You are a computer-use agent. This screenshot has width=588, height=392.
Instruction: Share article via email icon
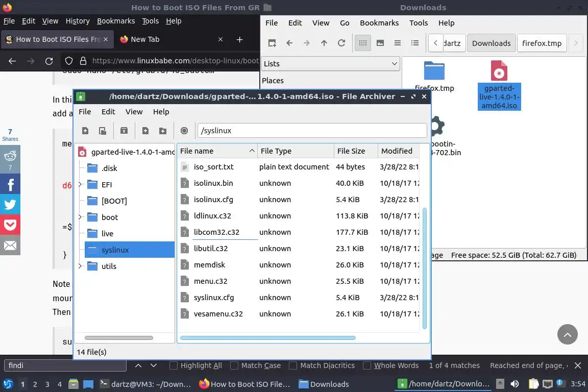click(10, 246)
